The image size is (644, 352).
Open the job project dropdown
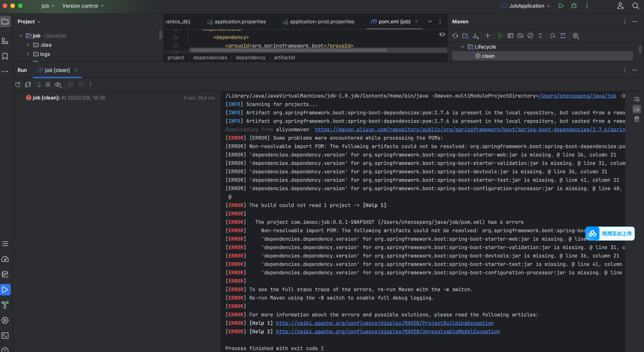point(48,6)
